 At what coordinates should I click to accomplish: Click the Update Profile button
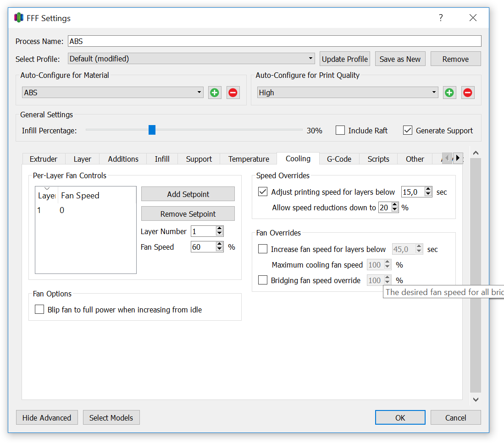(x=344, y=59)
